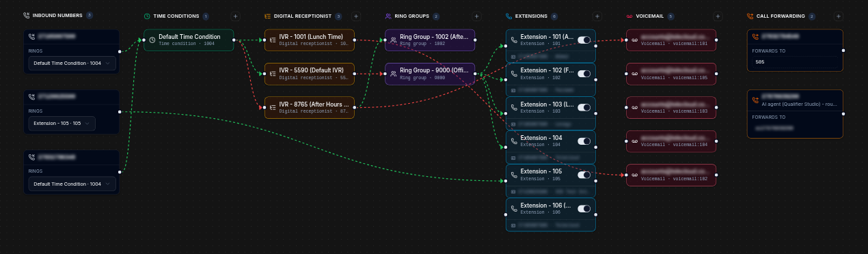Viewport: 868px width, 254px height.
Task: Click the Call Forwarding count badge
Action: point(812,16)
